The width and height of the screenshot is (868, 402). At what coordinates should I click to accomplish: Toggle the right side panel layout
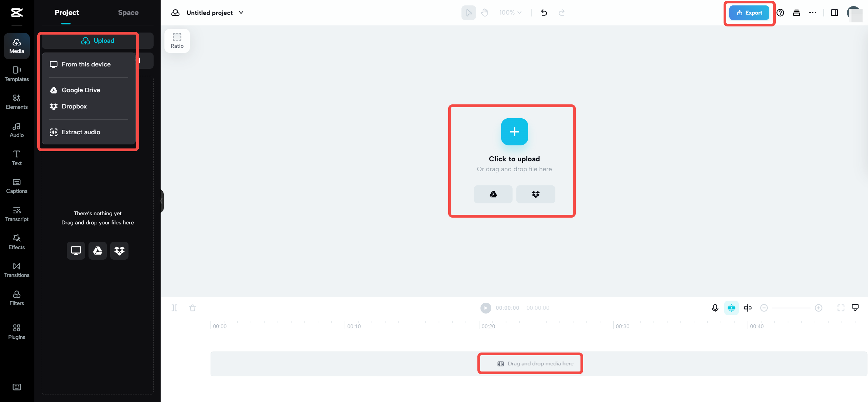coord(834,13)
